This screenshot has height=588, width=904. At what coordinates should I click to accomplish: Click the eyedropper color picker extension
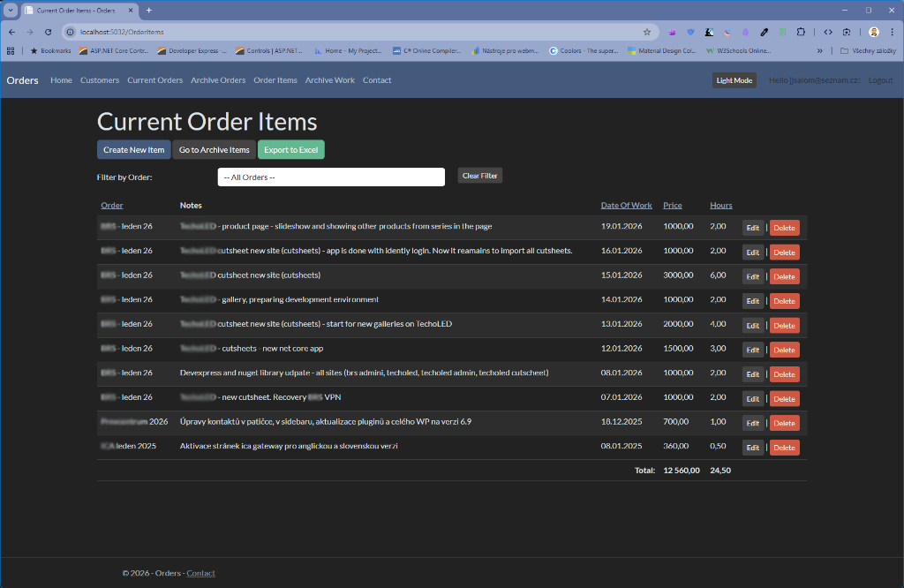(765, 32)
